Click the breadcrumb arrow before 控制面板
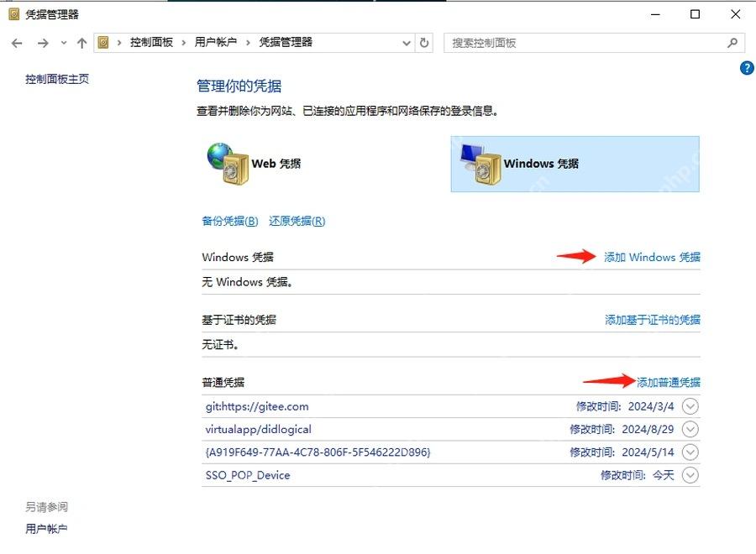756x554 pixels. point(119,43)
